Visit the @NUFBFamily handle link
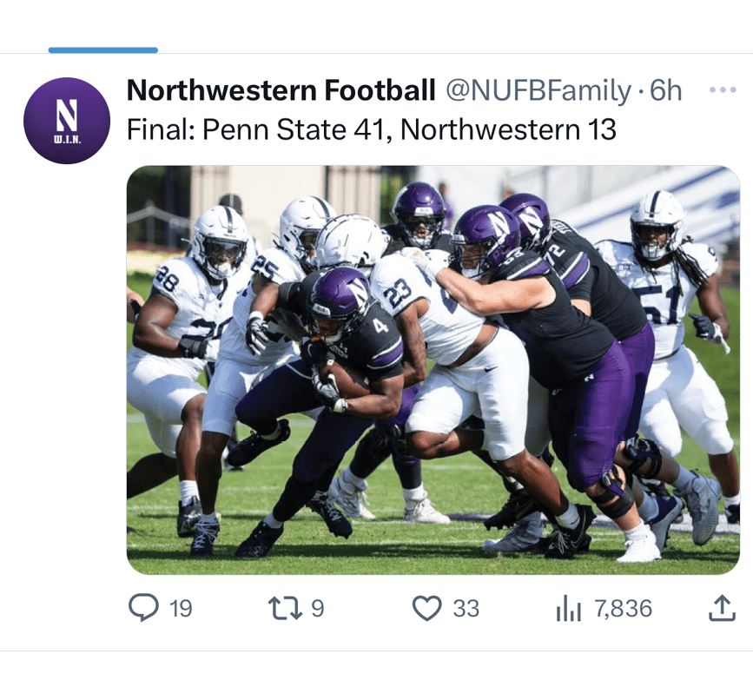Image resolution: width=753 pixels, height=700 pixels. coord(538,90)
